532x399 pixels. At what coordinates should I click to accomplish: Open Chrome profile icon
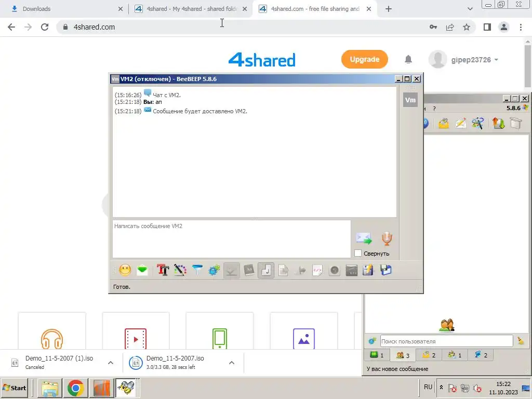click(x=504, y=27)
